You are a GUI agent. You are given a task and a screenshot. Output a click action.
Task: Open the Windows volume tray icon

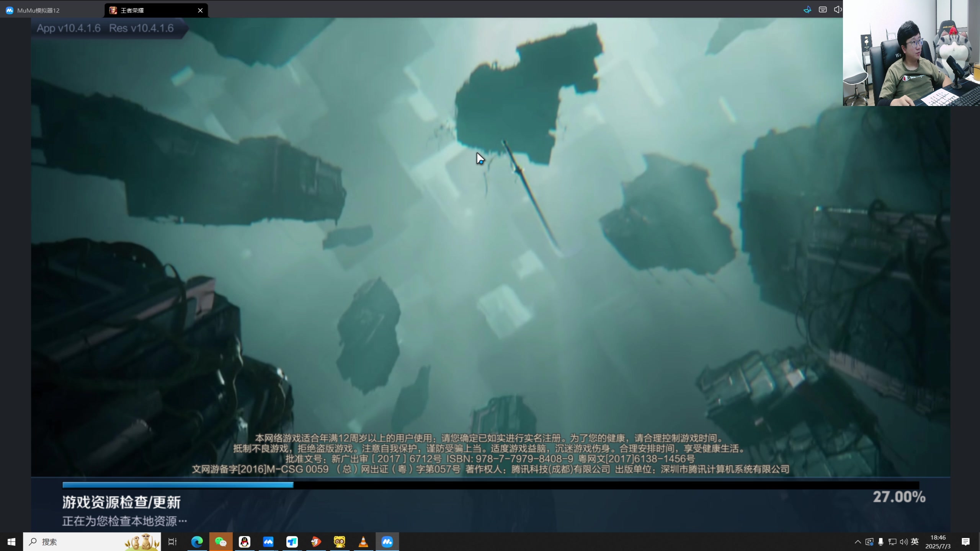tap(904, 542)
